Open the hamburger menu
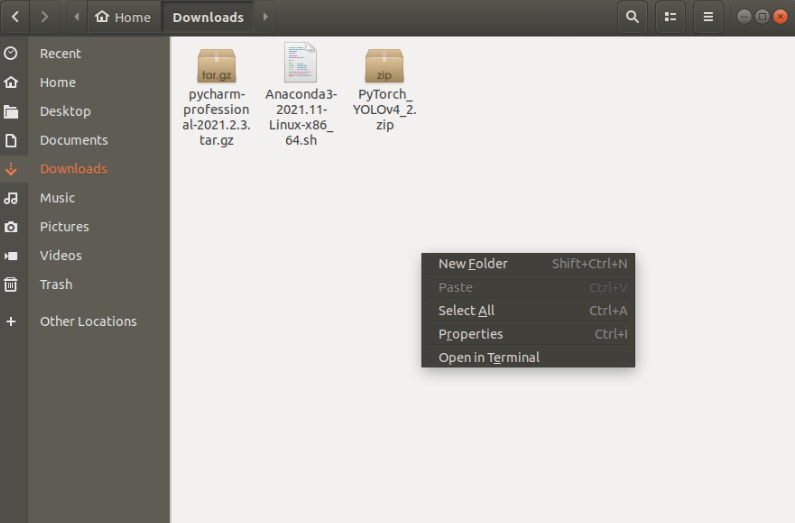The height and width of the screenshot is (523, 795). point(708,17)
